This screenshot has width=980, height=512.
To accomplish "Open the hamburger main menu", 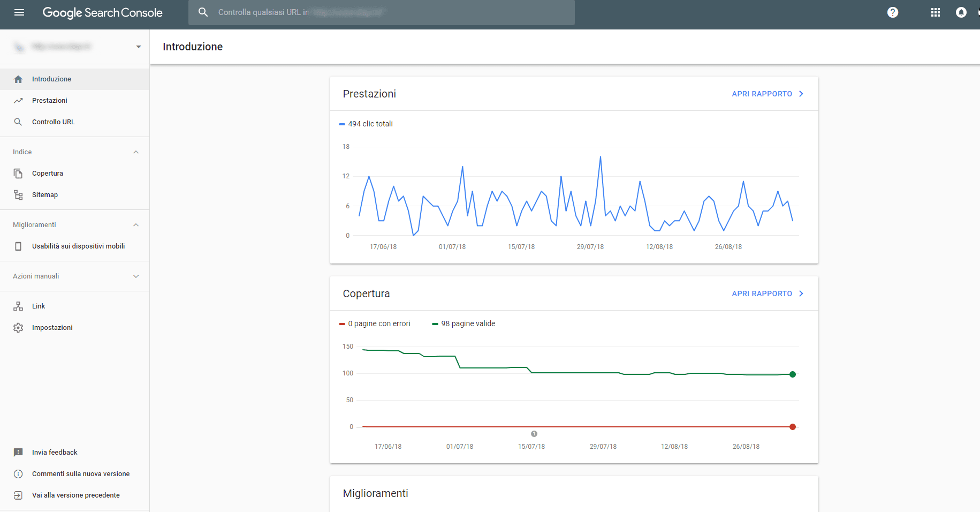I will (x=19, y=12).
